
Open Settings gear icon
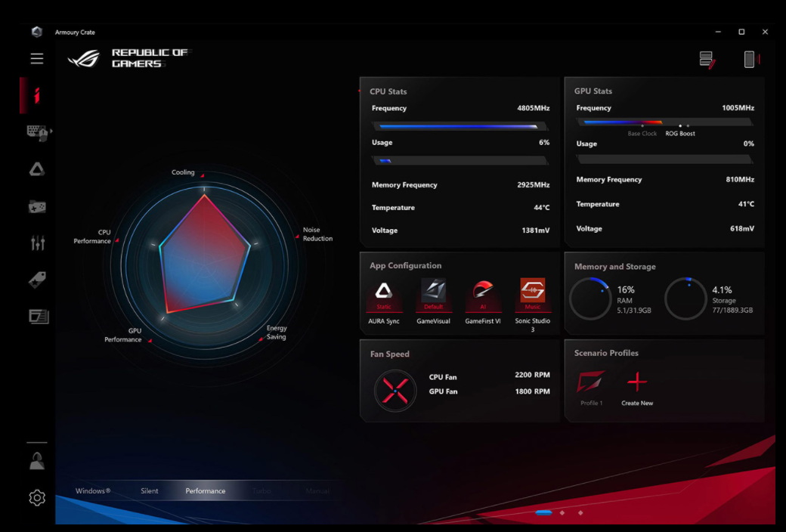[36, 497]
